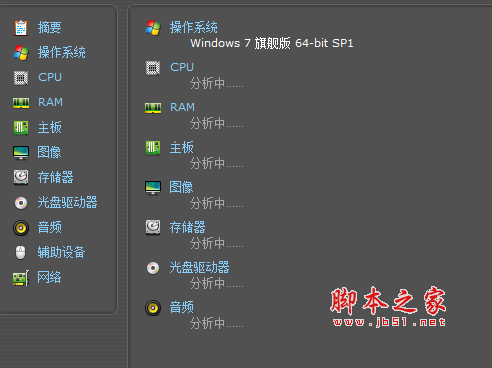Click 分析中 status under 音频
Viewport: 492px width, 368px height.
point(217,323)
